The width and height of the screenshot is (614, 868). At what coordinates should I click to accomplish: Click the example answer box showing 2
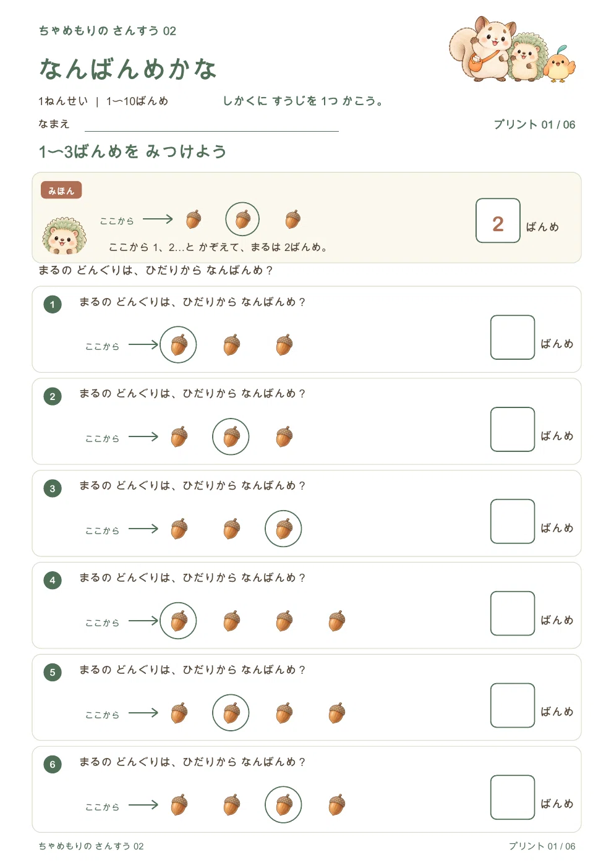pyautogui.click(x=498, y=221)
